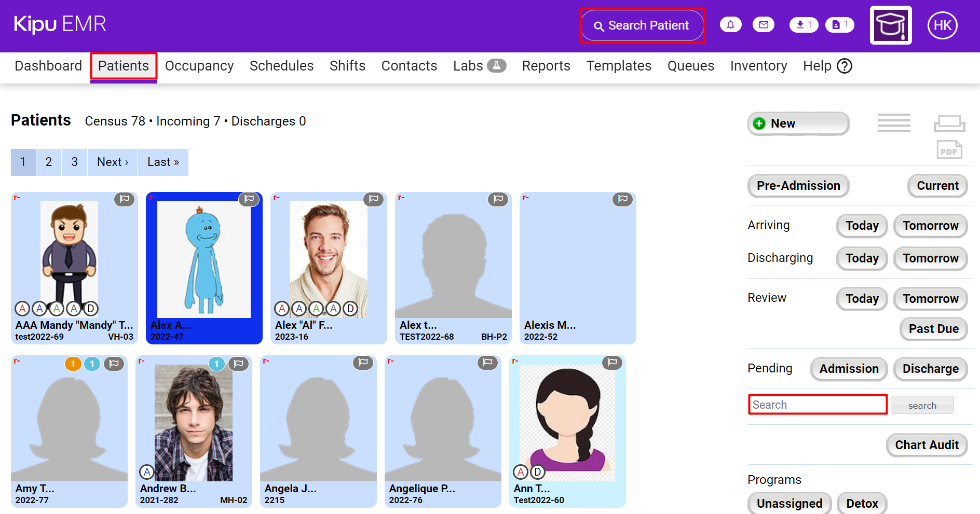This screenshot has height=514, width=980.
Task: Open the notifications bell icon
Action: tap(730, 25)
